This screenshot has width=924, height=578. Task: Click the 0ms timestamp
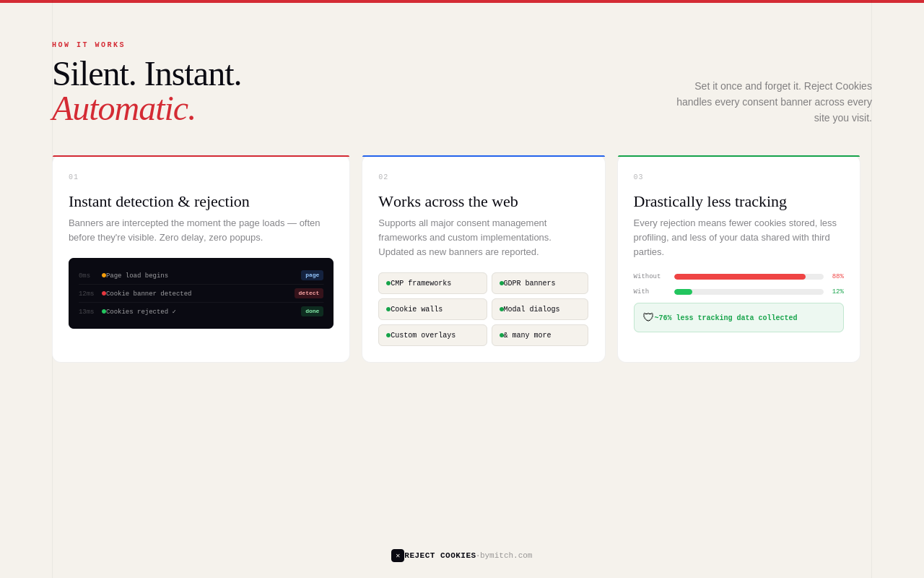(84, 276)
